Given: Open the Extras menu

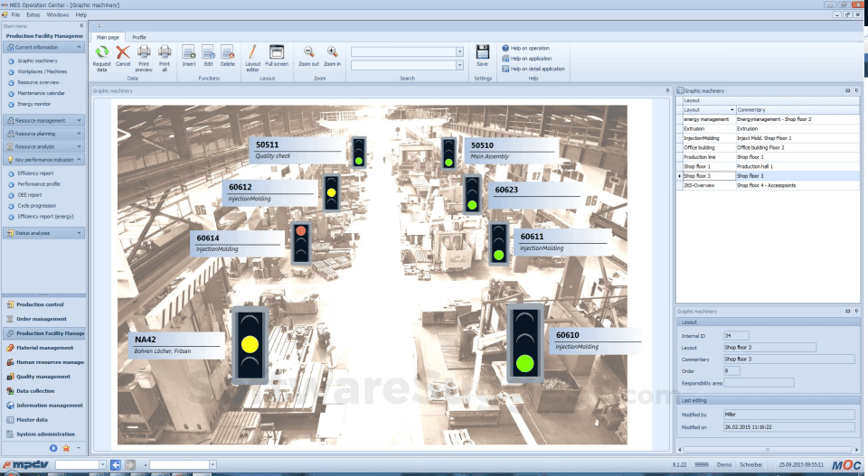Looking at the screenshot, I should pos(33,15).
